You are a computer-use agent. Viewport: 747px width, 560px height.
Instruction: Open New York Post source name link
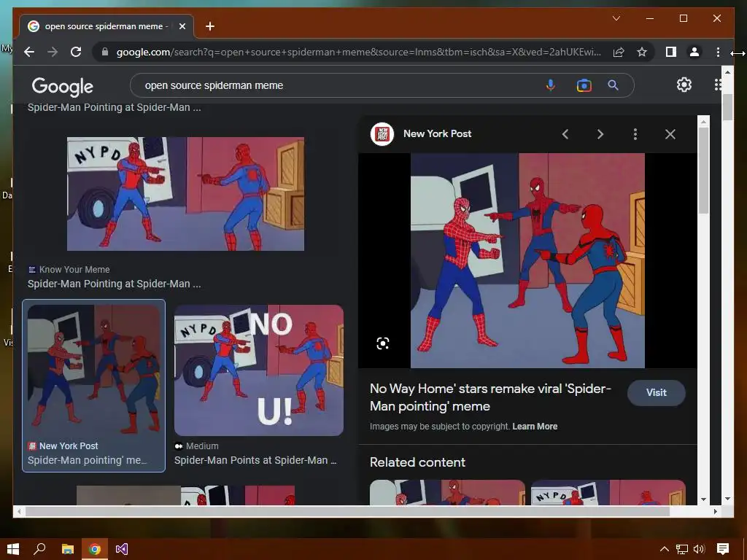[x=438, y=134]
